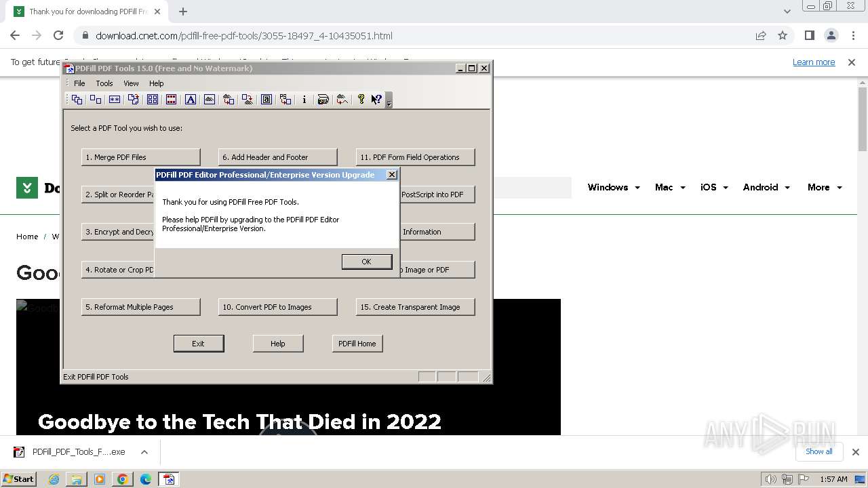Click the volume icon in system tray
The image size is (868, 488).
click(x=772, y=479)
